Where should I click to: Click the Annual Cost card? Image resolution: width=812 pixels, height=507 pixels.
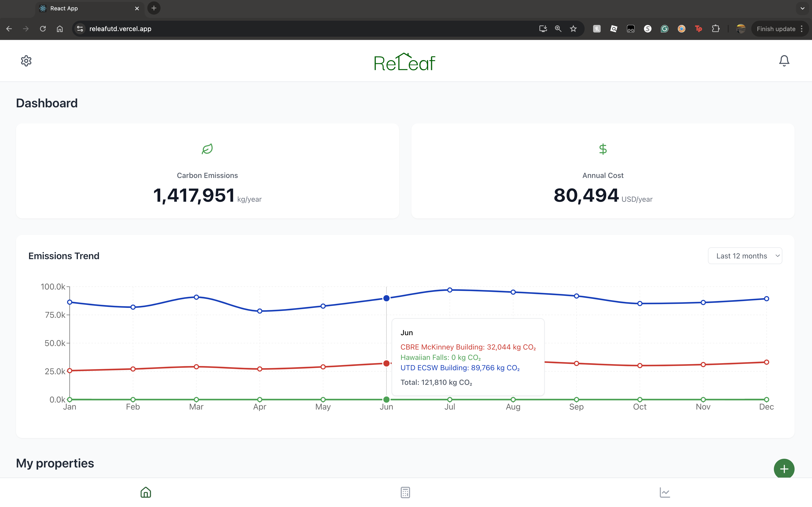(x=603, y=171)
